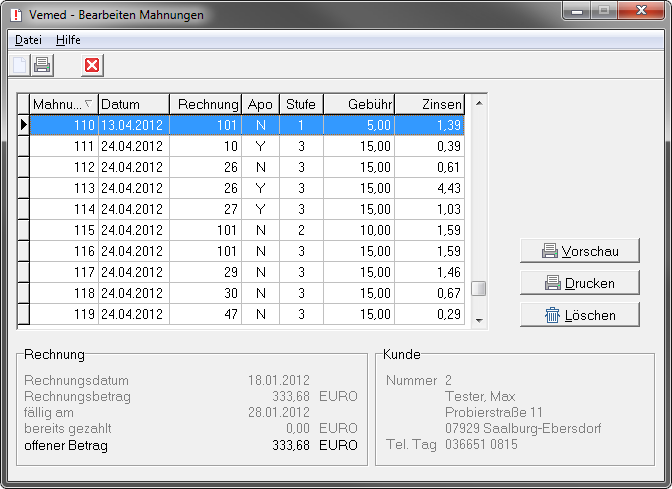Click the Zinsen value 4,43
672x489 pixels.
point(429,188)
